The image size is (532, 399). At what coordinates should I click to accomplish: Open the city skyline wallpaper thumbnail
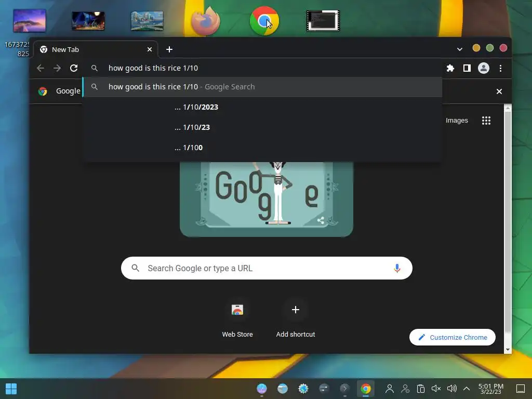[147, 21]
